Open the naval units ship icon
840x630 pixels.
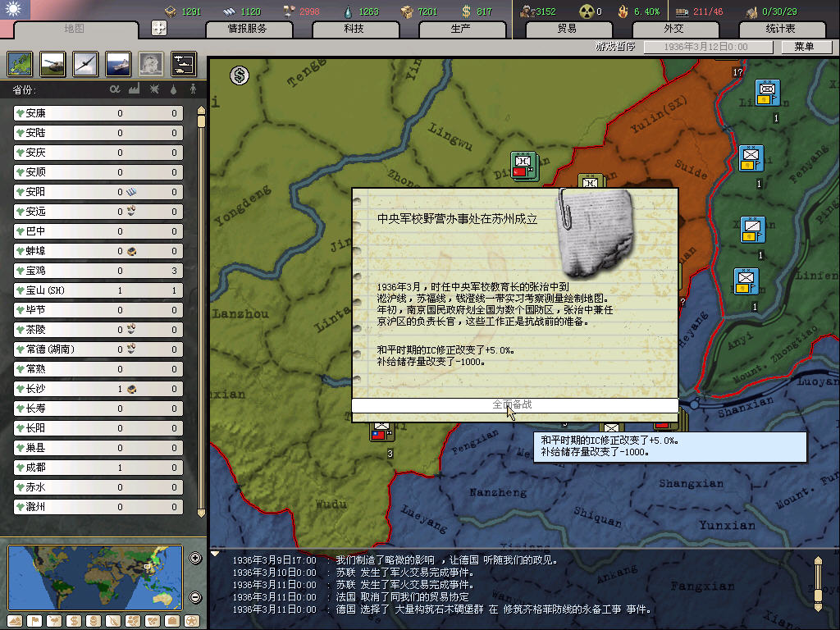tap(118, 64)
